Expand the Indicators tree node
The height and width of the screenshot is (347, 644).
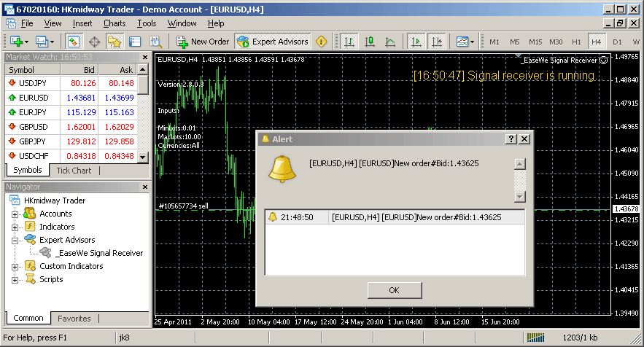15,227
